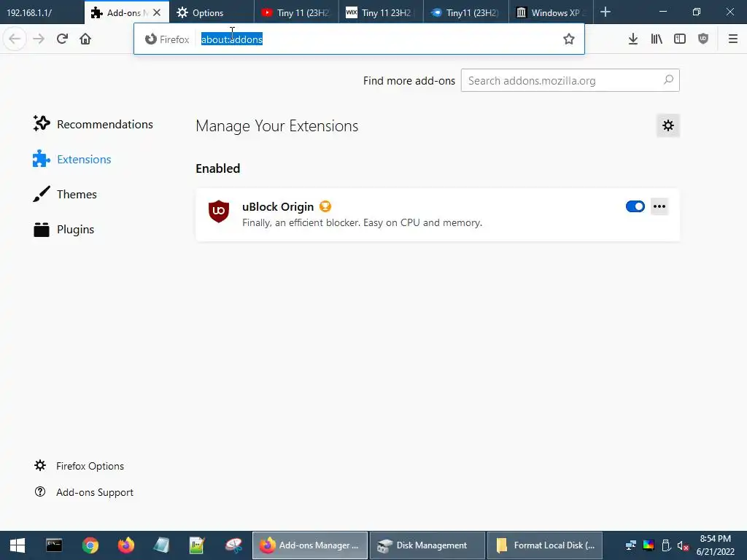Click the pinned notebook icon after Firefox

coord(161,545)
